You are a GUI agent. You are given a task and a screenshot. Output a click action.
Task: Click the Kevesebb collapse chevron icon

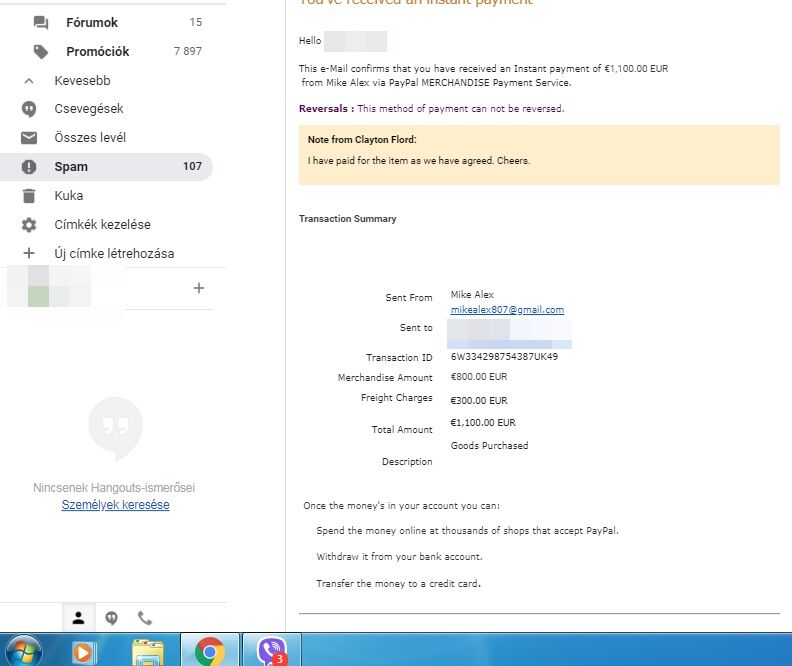pyautogui.click(x=29, y=81)
